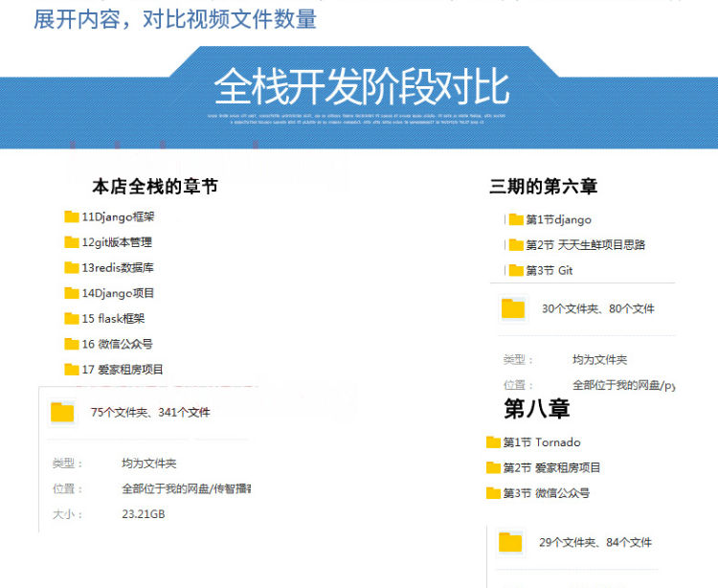Click the folder icon beside 第3节 微信公众号

click(493, 493)
